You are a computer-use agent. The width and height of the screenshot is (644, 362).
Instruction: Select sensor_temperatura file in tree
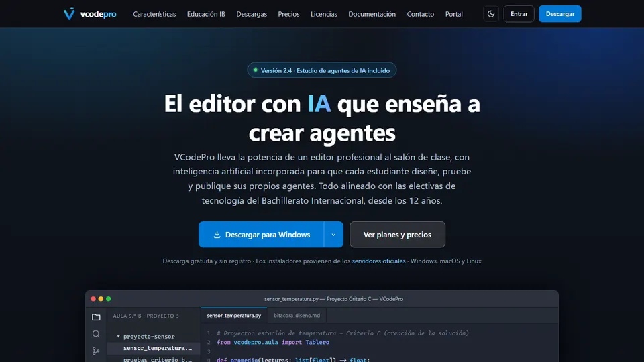(154, 348)
